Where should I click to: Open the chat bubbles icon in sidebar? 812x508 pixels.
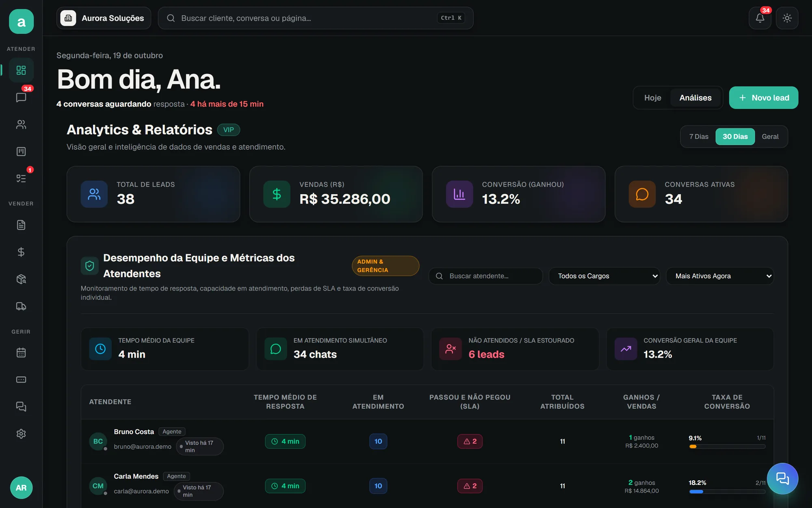click(x=21, y=406)
